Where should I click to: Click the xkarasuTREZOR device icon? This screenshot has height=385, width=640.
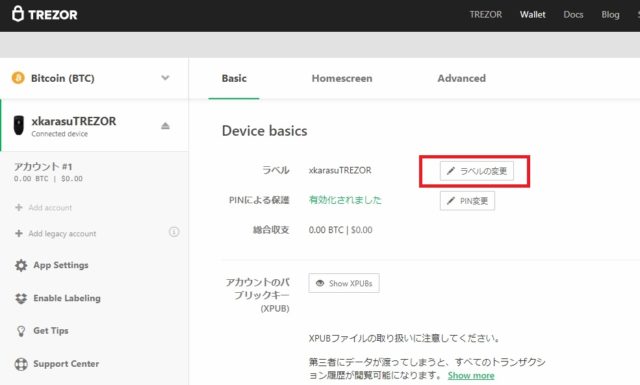18,125
